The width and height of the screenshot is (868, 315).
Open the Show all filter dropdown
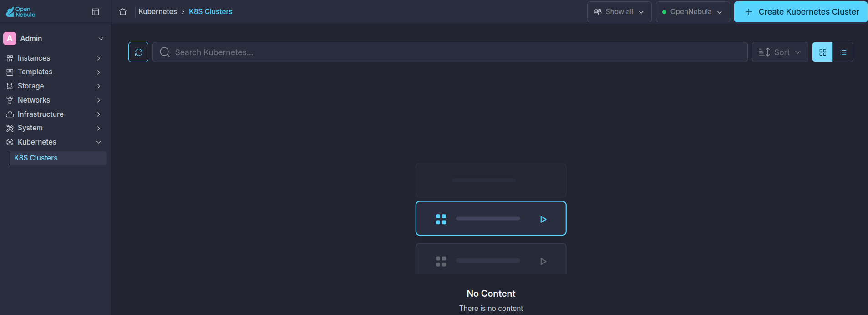(619, 12)
